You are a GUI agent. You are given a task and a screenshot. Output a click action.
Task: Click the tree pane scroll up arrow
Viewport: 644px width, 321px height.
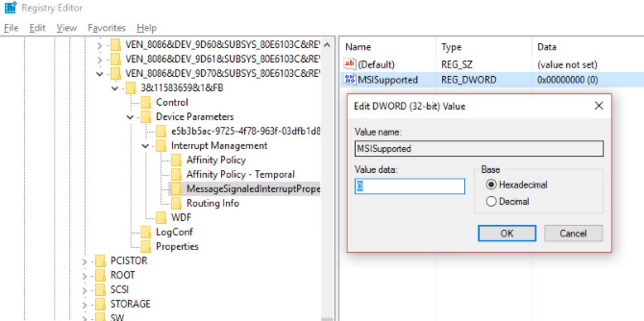tap(327, 45)
